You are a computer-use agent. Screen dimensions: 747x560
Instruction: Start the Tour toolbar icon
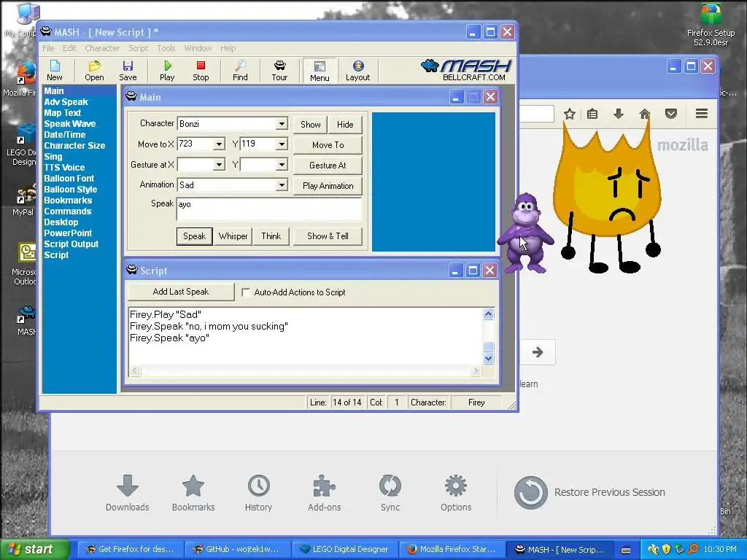click(x=279, y=71)
